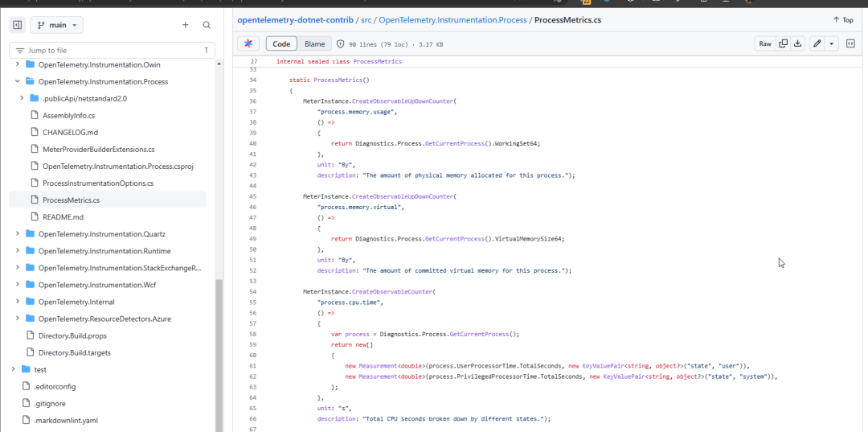Click ProcessMetrics class name in sticky header
This screenshot has width=868, height=432.
pos(378,61)
